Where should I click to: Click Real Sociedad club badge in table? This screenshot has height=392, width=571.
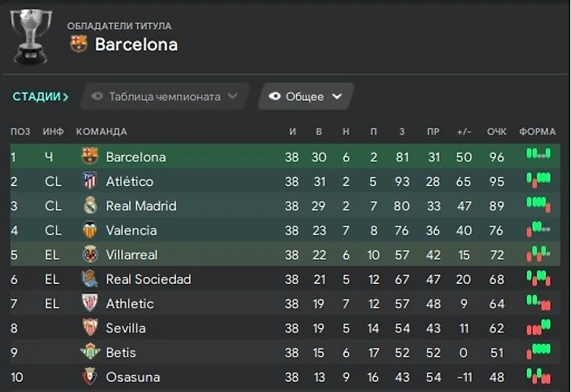pos(90,279)
